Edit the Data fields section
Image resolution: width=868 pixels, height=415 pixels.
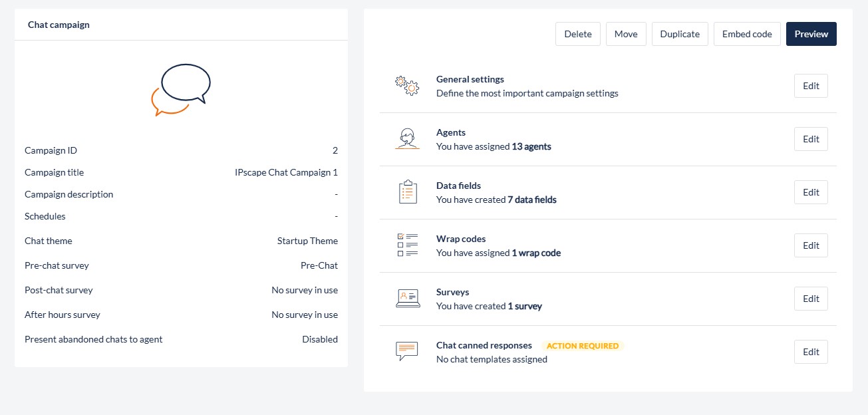coord(811,192)
